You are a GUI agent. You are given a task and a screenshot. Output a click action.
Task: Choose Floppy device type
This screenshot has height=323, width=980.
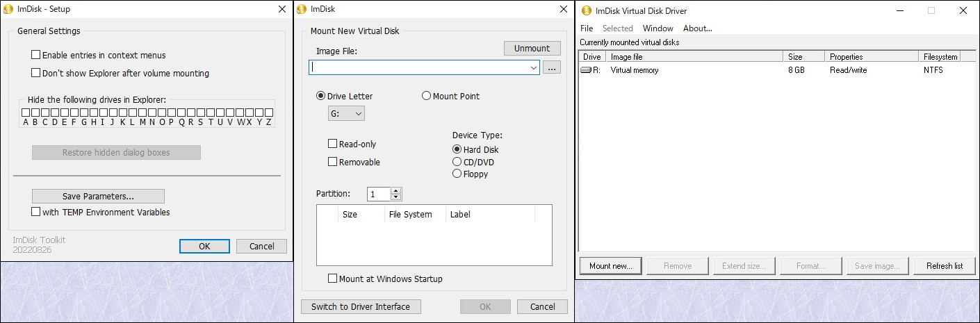(457, 174)
